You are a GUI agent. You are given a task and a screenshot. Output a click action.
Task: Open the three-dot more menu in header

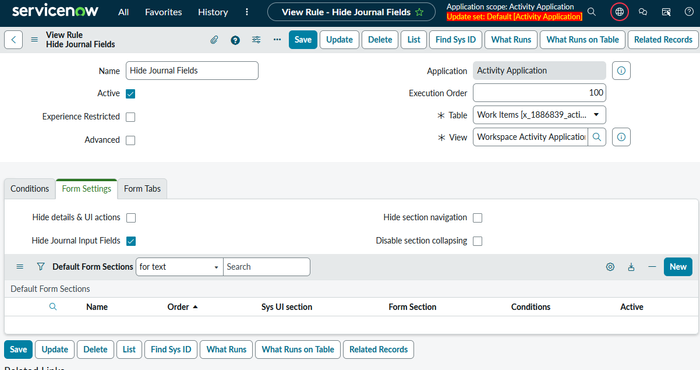coord(247,12)
